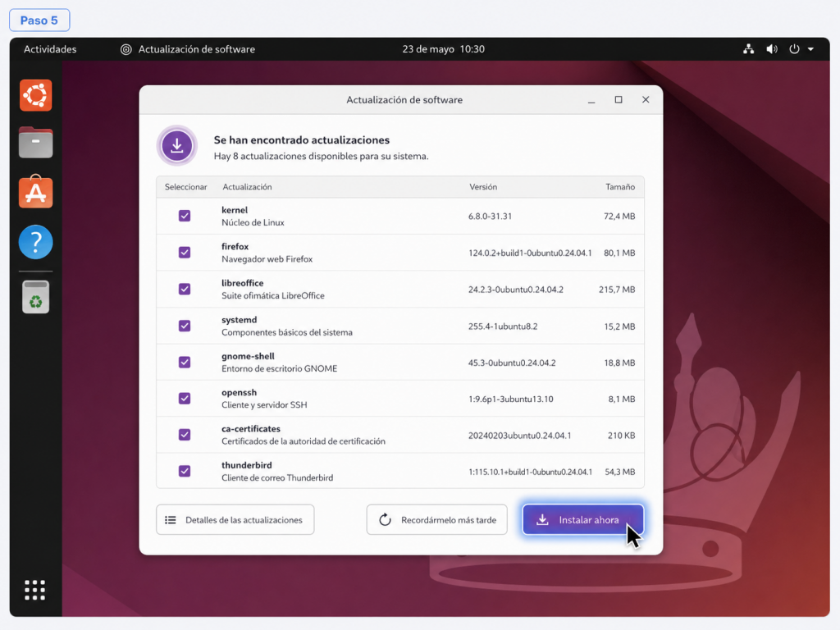The image size is (840, 630).
Task: Choose Recordármelo más tarde
Action: (436, 519)
